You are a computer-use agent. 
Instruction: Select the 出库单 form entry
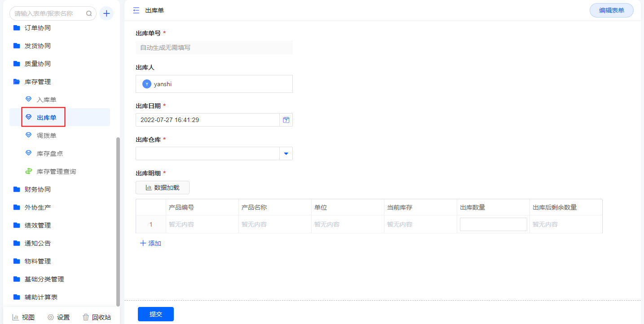click(60, 117)
